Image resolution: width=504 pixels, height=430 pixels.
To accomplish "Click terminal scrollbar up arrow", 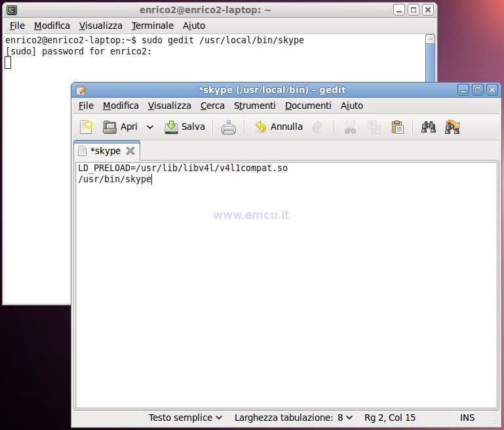I will point(430,39).
